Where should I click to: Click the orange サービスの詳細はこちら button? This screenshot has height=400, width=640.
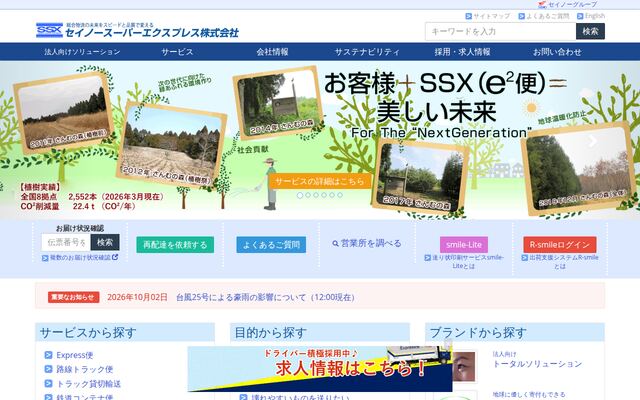coord(320,181)
